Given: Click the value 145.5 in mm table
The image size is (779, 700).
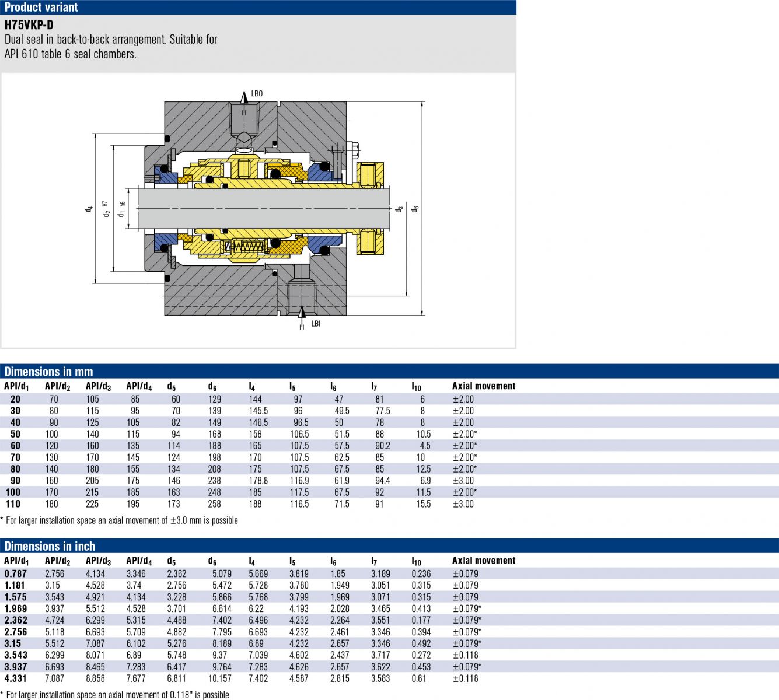Looking at the screenshot, I should pos(258,411).
